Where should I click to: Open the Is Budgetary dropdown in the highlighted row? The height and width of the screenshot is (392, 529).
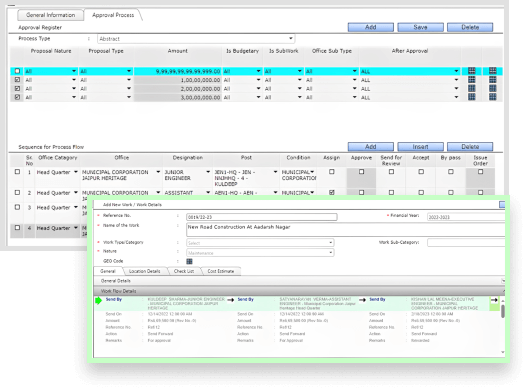[x=242, y=71]
